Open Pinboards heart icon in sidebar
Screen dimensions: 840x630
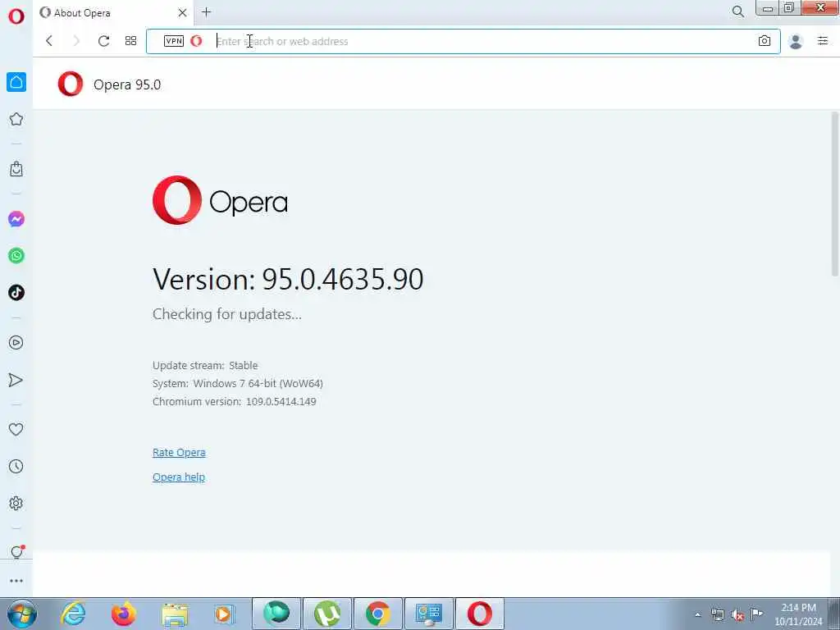click(16, 429)
